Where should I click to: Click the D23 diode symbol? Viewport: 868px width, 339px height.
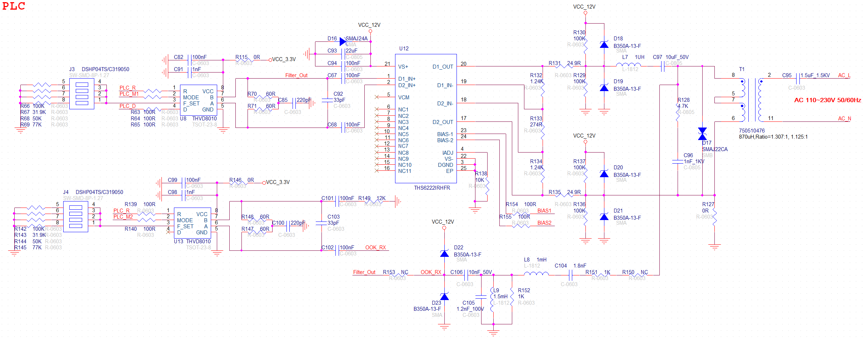pos(444,296)
